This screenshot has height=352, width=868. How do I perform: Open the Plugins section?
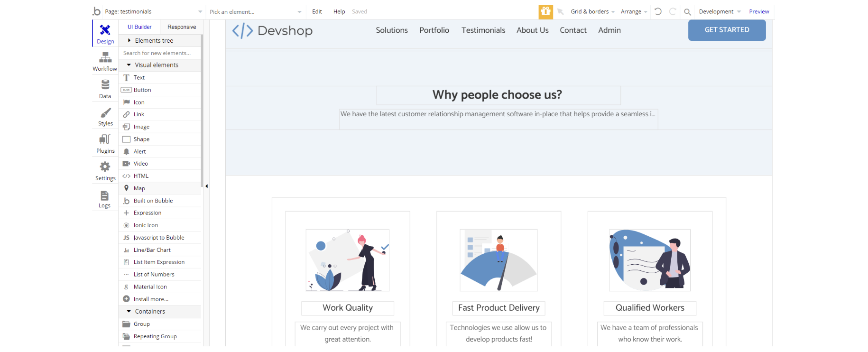(x=105, y=143)
